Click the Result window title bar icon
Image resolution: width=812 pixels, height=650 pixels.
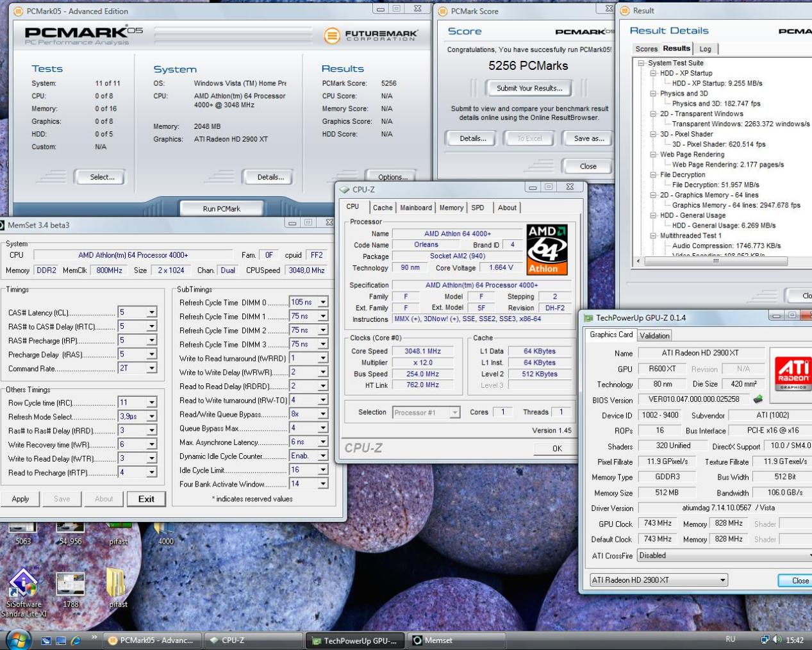tap(625, 10)
